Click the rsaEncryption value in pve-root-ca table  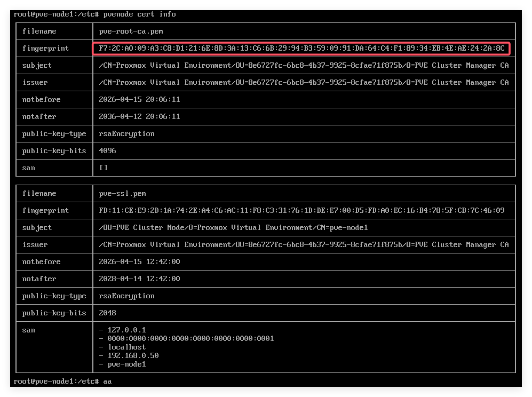coord(126,134)
